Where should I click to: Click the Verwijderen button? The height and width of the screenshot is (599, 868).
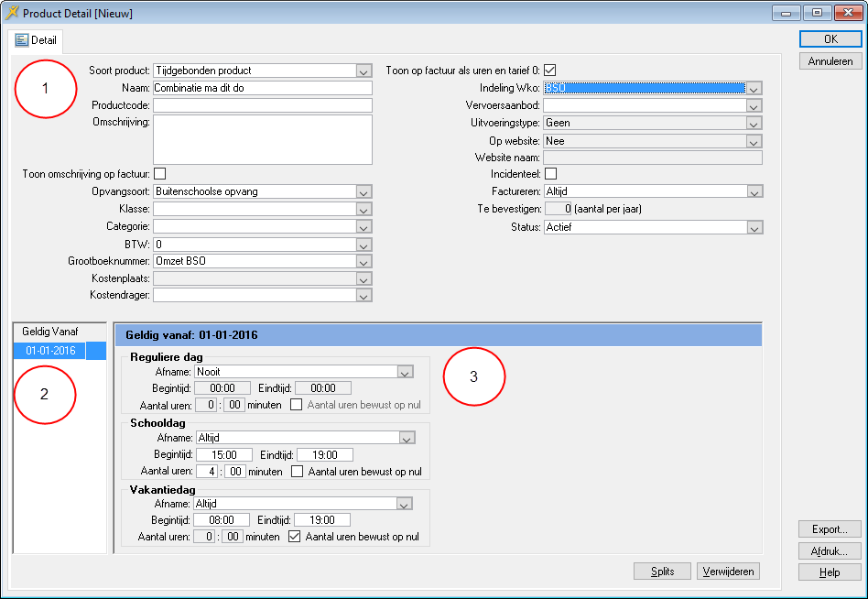pos(728,572)
